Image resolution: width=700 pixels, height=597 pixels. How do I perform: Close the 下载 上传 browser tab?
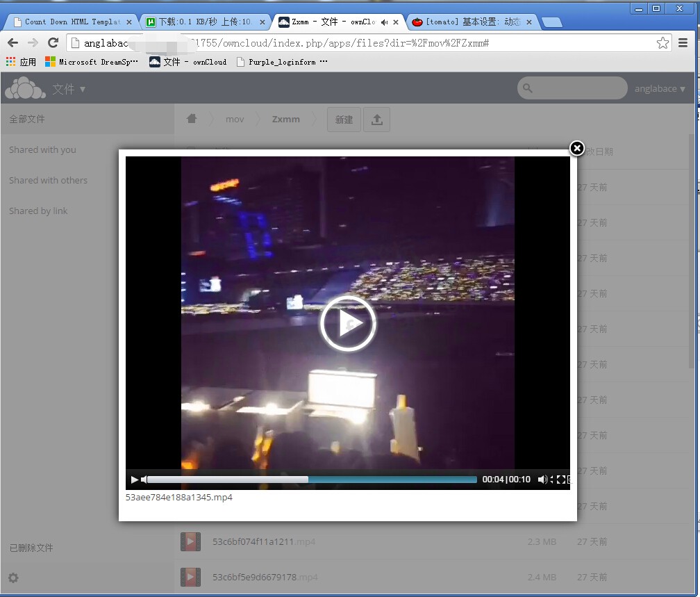[x=262, y=22]
